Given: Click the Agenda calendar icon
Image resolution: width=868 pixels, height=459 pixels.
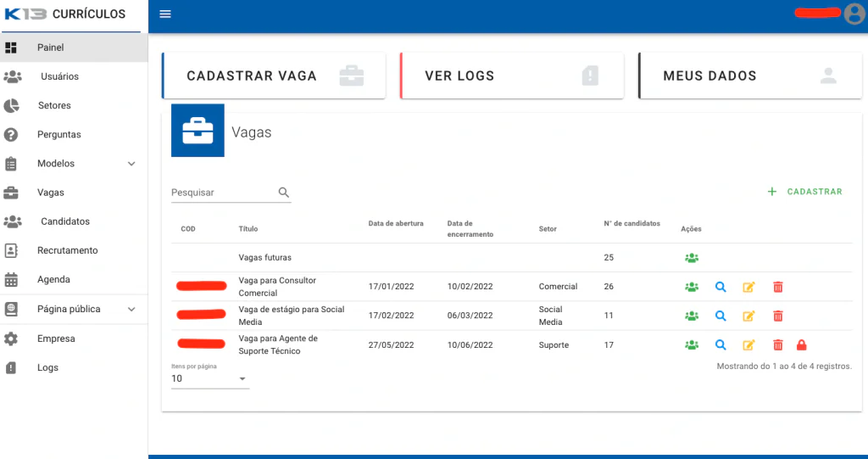Looking at the screenshot, I should tap(11, 279).
